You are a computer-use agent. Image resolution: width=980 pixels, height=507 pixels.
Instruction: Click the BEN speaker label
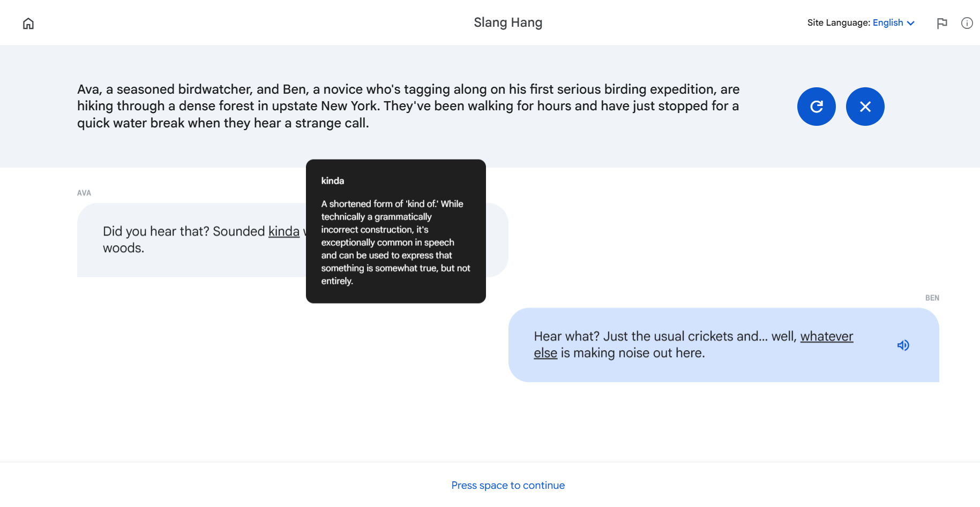click(932, 298)
